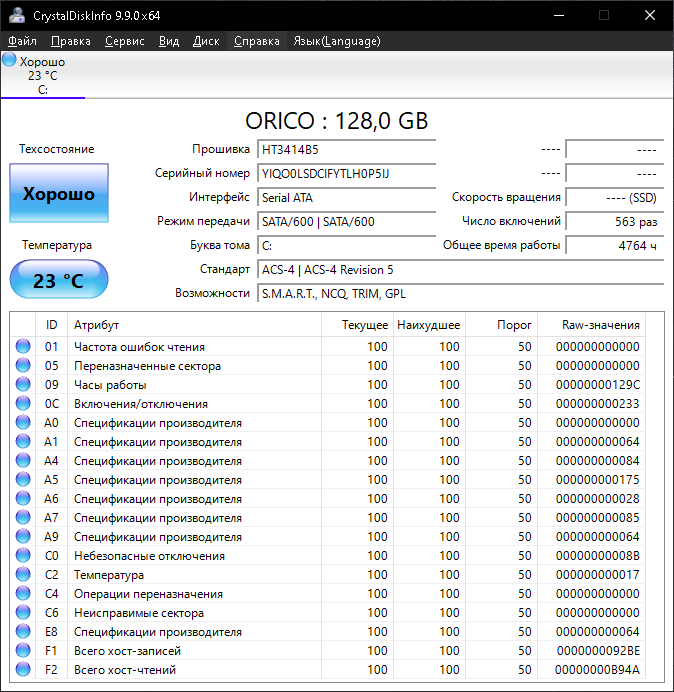Open the Вид menu
Screen dimensions: 674x692
[x=169, y=41]
